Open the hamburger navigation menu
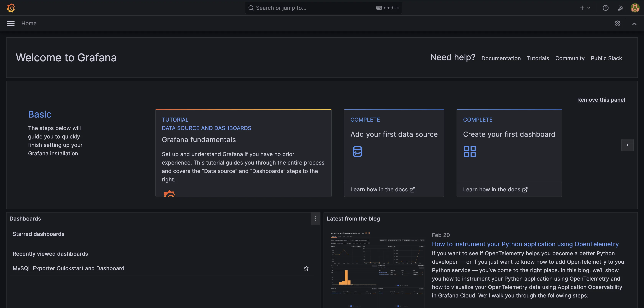Image resolution: width=644 pixels, height=308 pixels. pyautogui.click(x=11, y=23)
